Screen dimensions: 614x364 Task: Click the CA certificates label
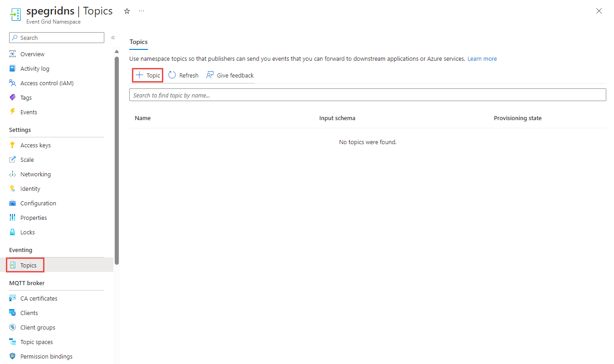39,299
